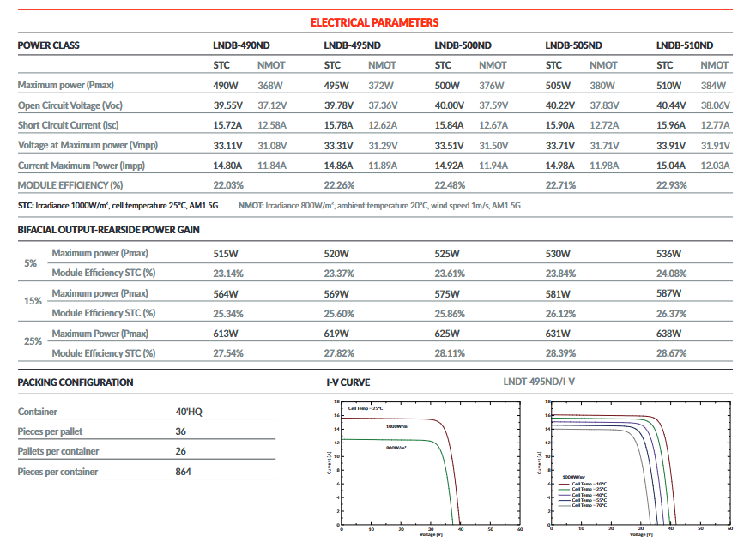Click the PACKING CONFIGURATION heading
This screenshot has width=756, height=542.
[x=76, y=382]
